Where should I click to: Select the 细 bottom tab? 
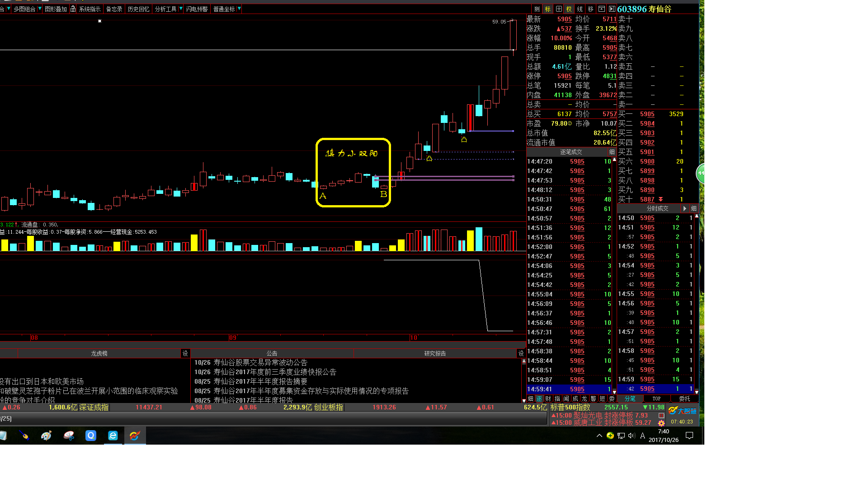coord(531,399)
